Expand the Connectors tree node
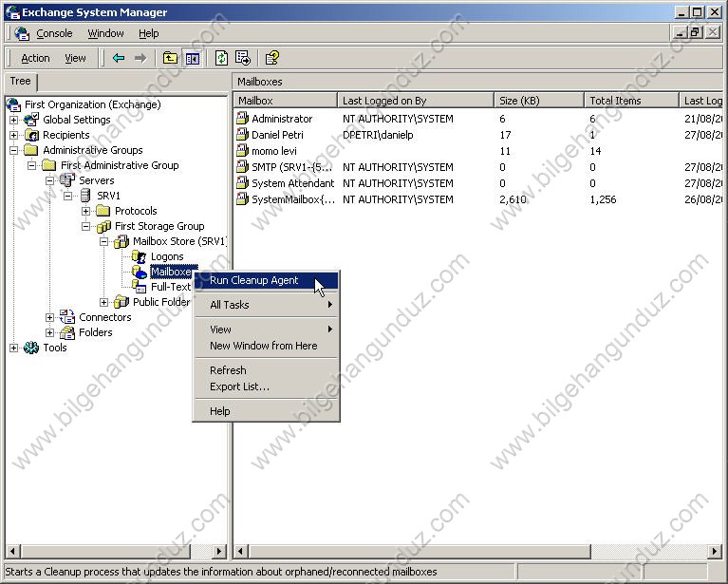The image size is (728, 584). 50,317
